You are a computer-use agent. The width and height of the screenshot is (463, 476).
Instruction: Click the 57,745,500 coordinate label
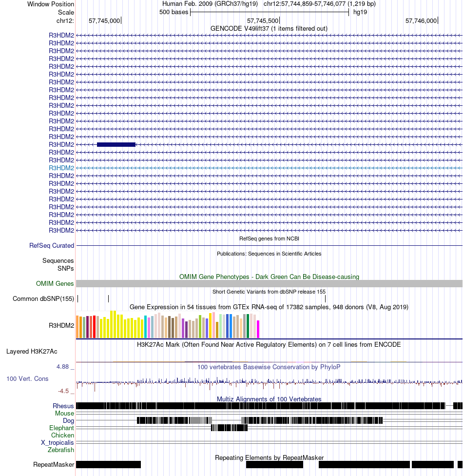pyautogui.click(x=263, y=20)
